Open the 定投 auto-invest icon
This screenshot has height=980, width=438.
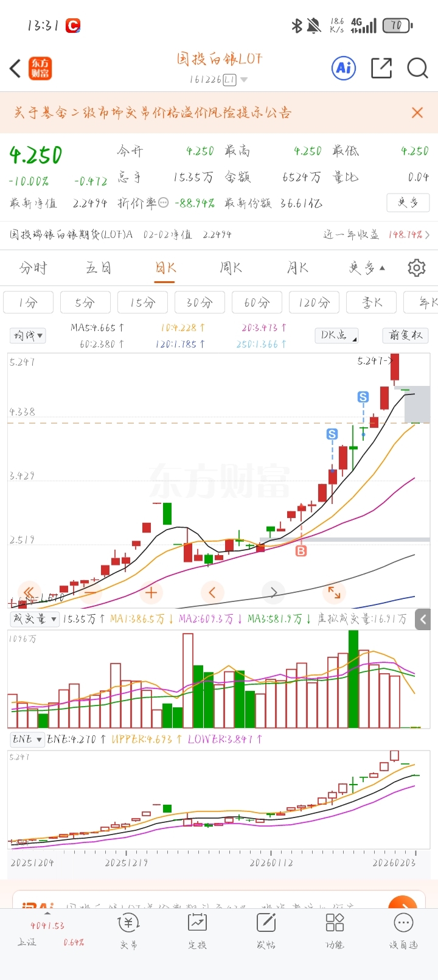[x=197, y=931]
